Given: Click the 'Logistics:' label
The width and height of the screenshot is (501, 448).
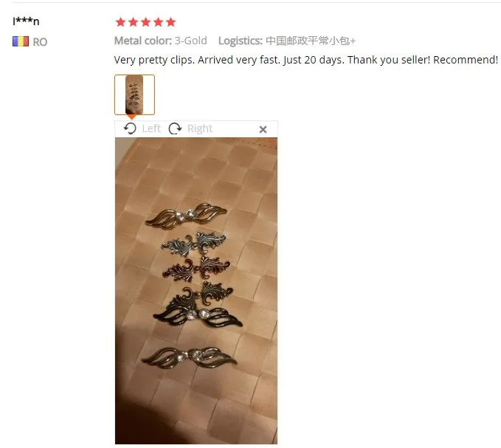Looking at the screenshot, I should pyautogui.click(x=241, y=41).
